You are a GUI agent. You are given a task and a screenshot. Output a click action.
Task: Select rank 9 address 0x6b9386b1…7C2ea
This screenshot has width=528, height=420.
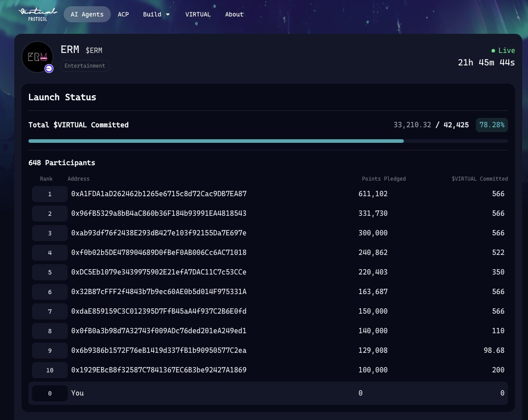point(159,350)
